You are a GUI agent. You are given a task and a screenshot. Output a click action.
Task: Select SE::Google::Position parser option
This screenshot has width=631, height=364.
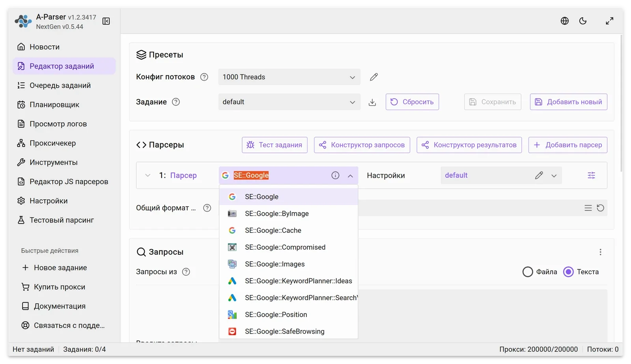(x=288, y=315)
